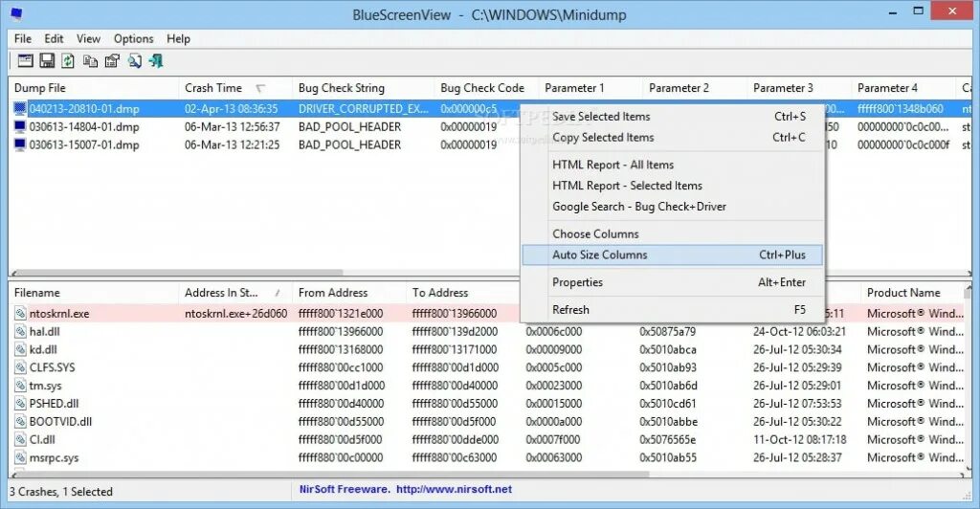
Task: Open the Help menu
Action: point(178,38)
